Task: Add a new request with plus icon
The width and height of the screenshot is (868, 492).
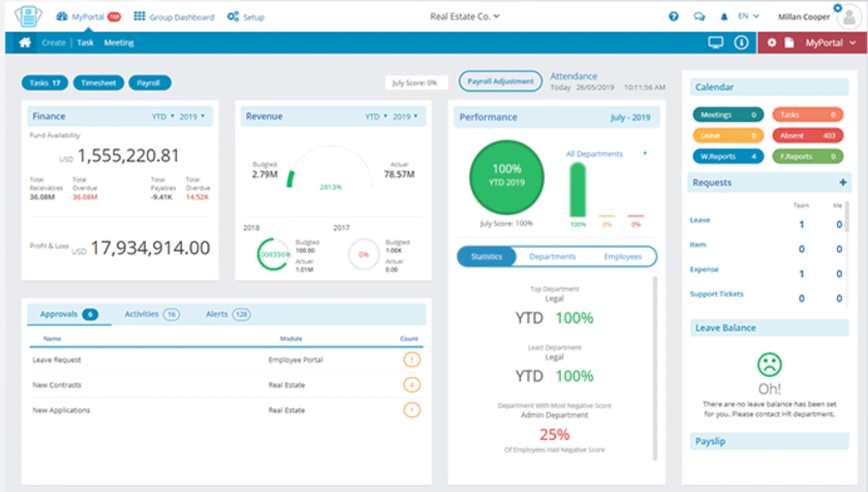Action: (x=843, y=183)
